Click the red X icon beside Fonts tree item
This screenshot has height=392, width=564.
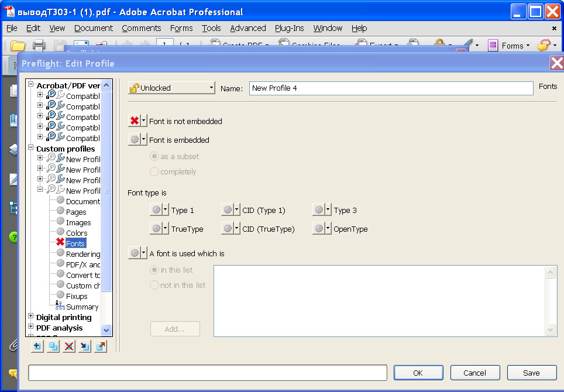[x=60, y=242]
